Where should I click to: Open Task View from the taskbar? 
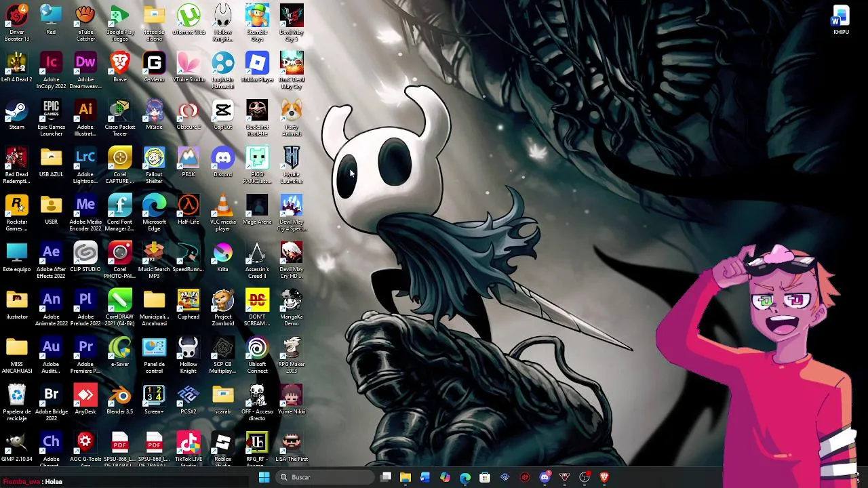click(386, 477)
